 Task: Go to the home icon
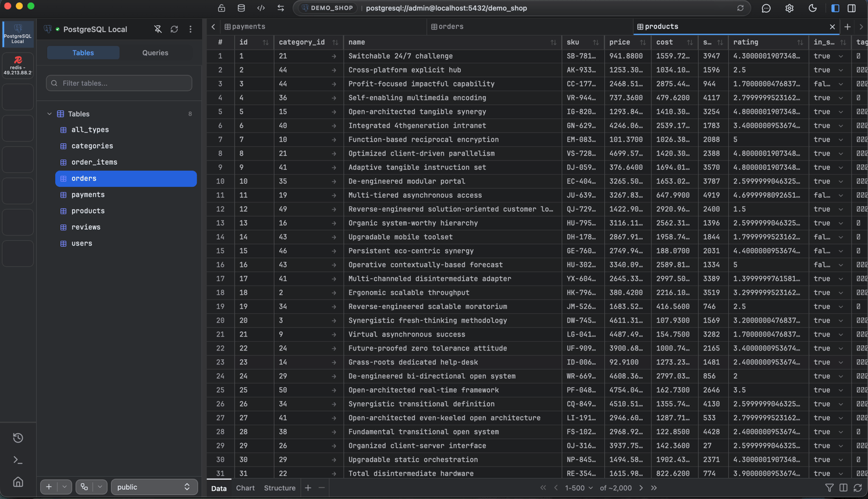pos(18,482)
